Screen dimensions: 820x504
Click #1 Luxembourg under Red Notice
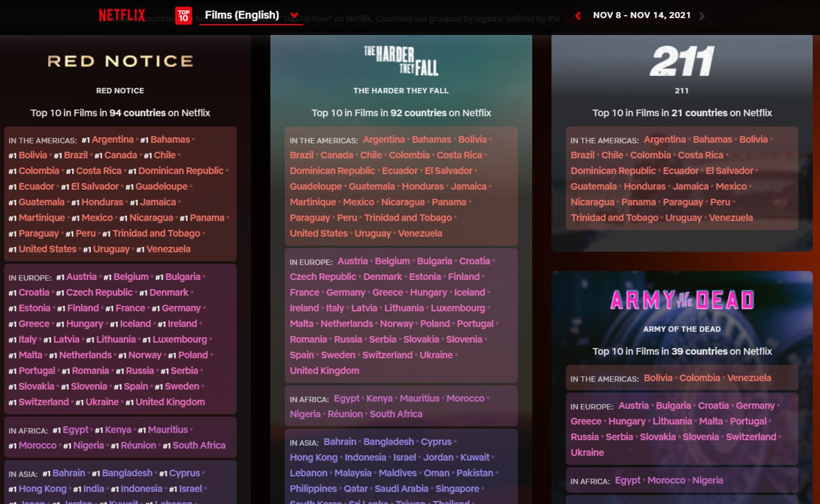pos(175,340)
